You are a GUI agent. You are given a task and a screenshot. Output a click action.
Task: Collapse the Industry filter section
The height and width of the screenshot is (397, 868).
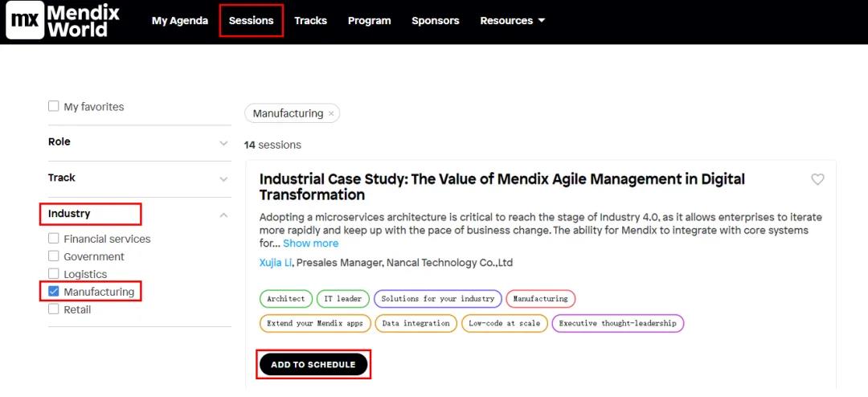223,215
